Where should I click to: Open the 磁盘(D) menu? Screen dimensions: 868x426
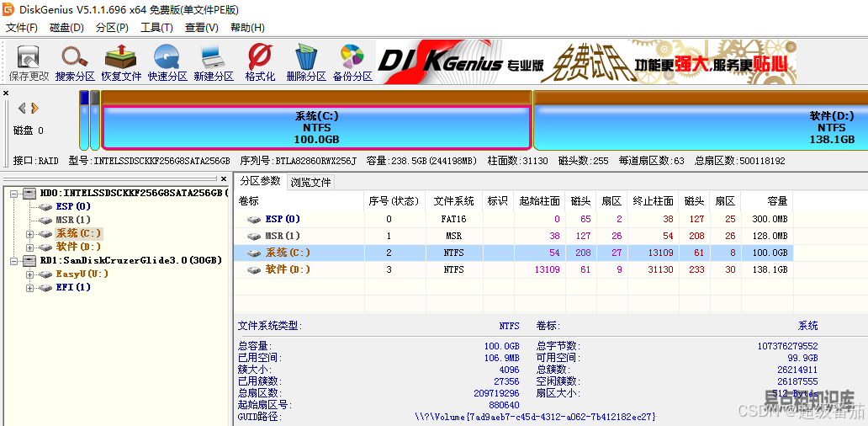click(x=66, y=28)
